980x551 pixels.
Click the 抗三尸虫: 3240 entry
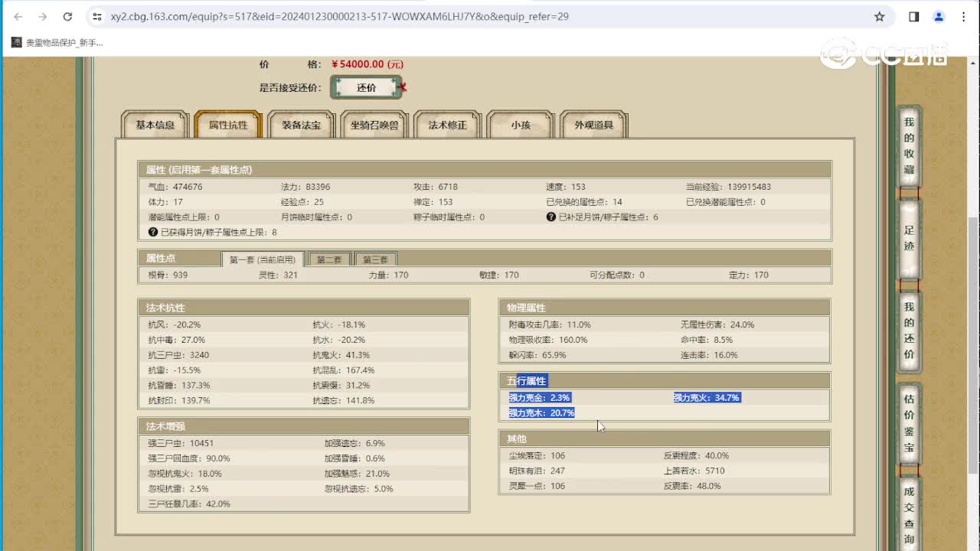click(x=178, y=355)
